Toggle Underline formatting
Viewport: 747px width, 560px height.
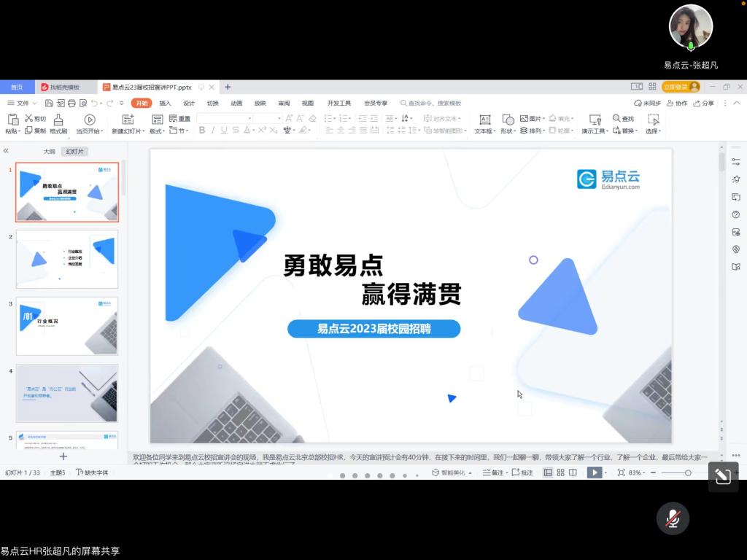(224, 130)
